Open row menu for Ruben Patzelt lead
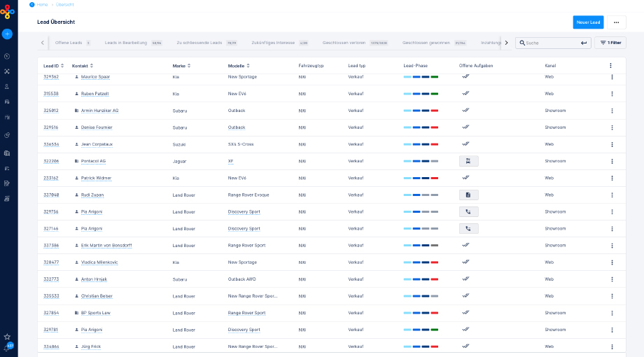644x357 pixels. pyautogui.click(x=612, y=94)
